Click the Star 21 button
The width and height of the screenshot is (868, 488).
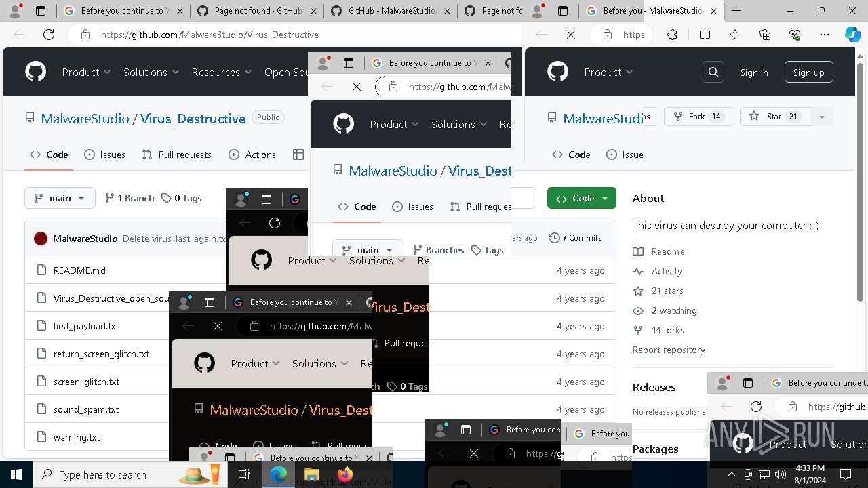(x=774, y=117)
